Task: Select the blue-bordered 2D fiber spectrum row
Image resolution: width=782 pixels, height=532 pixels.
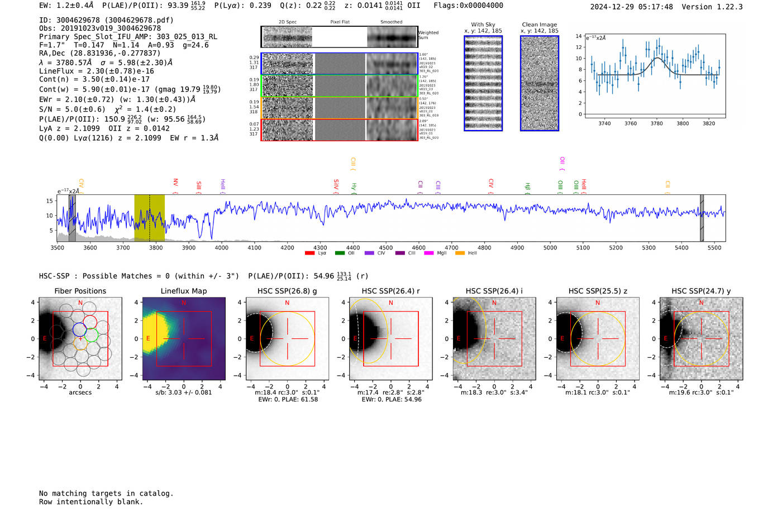Action: 340,64
